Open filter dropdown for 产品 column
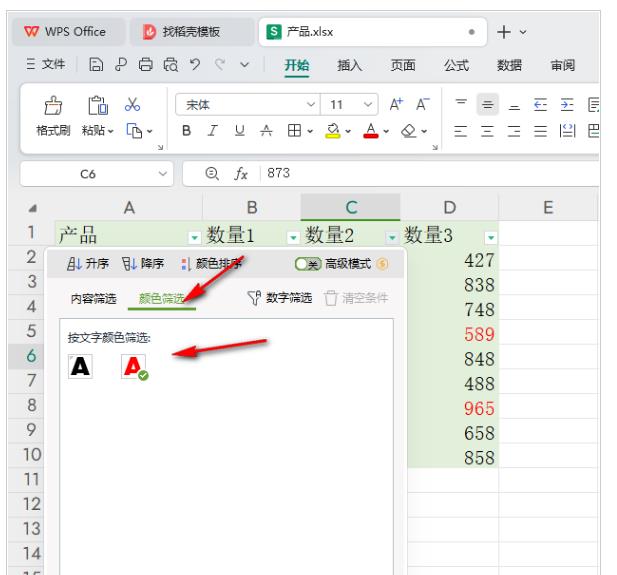This screenshot has height=575, width=617. tap(194, 237)
